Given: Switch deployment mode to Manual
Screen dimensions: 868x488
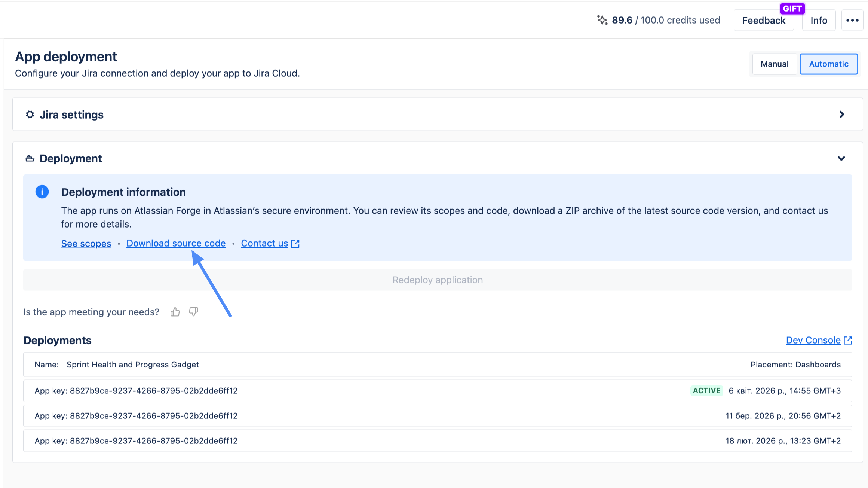Looking at the screenshot, I should (775, 64).
